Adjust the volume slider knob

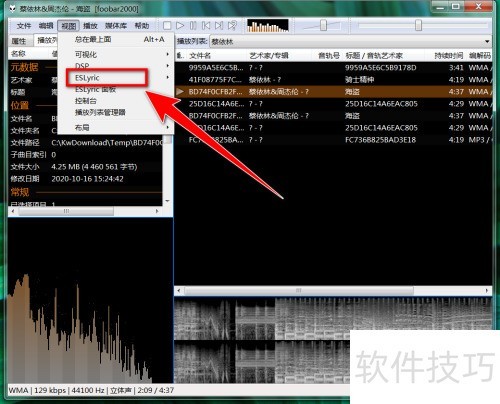click(323, 25)
